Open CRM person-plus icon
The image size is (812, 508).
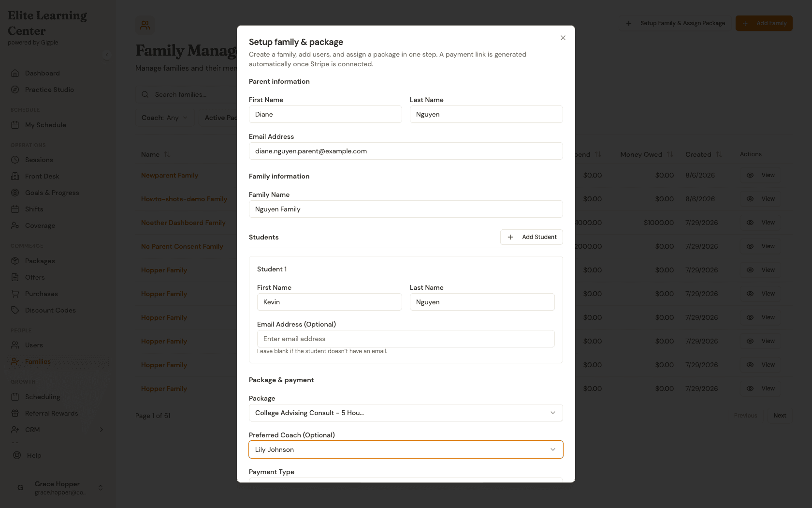15,430
